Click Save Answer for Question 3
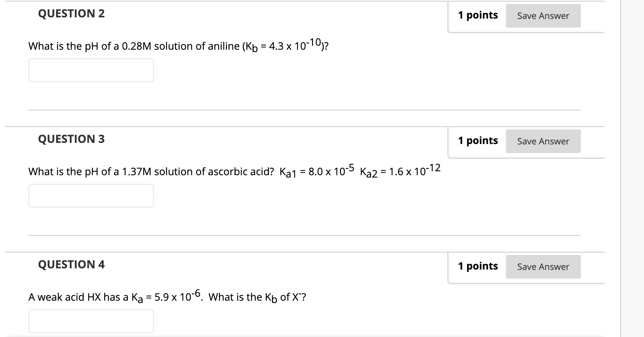The width and height of the screenshot is (644, 337). pos(543,141)
